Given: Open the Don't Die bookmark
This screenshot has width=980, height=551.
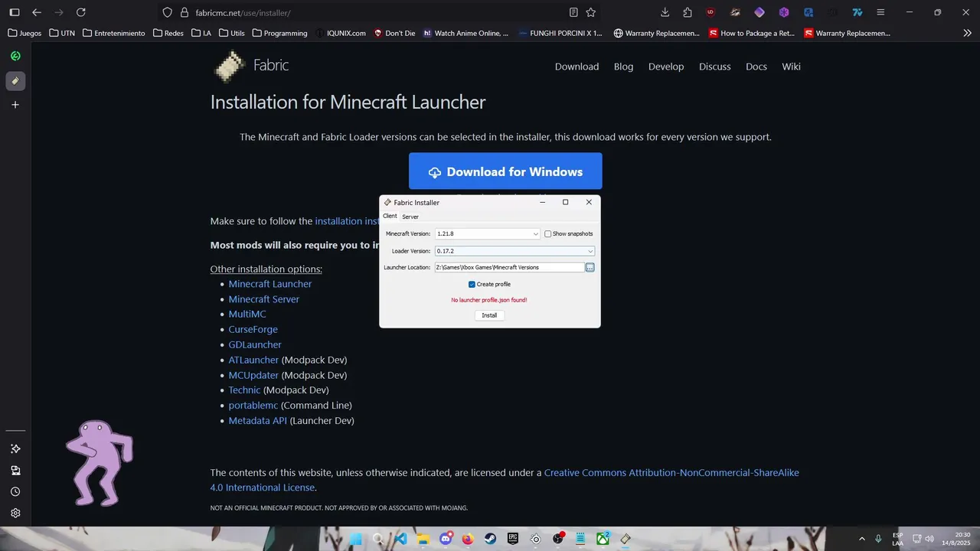Looking at the screenshot, I should point(394,33).
